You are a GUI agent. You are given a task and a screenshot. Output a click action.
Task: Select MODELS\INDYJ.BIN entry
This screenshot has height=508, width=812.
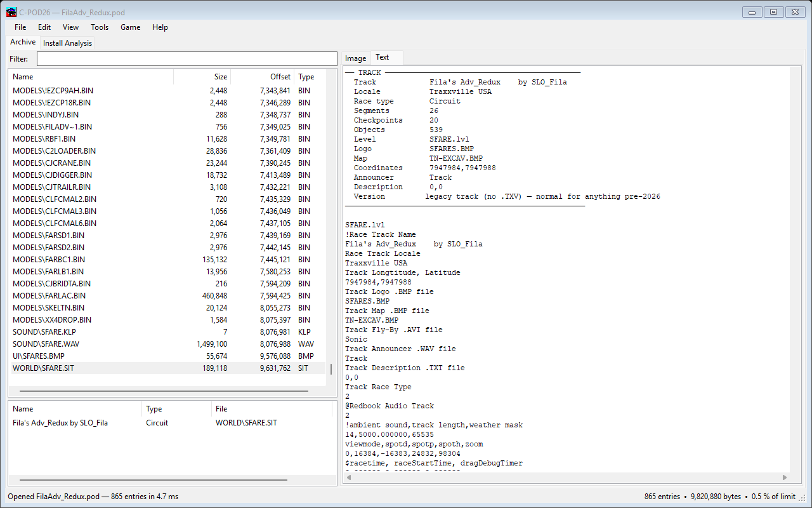[x=167, y=115]
